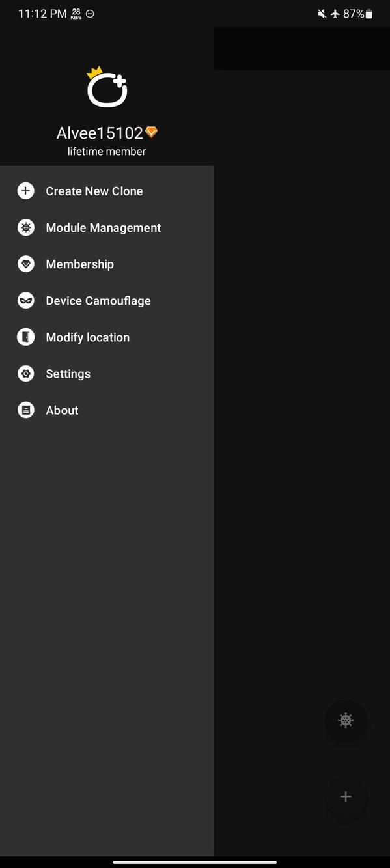
Task: Open Modify location menu item
Action: [107, 337]
